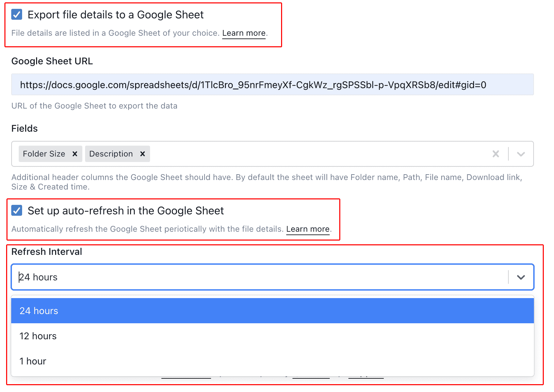
Task: Click the Refresh Interval heading label
Action: pos(47,251)
